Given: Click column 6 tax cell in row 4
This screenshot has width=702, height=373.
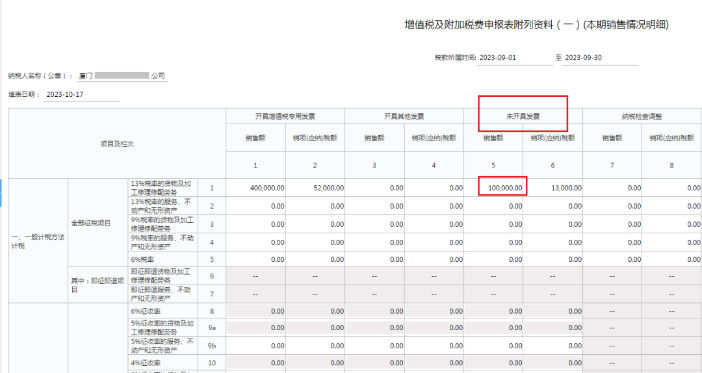Looking at the screenshot, I should pos(552,242).
